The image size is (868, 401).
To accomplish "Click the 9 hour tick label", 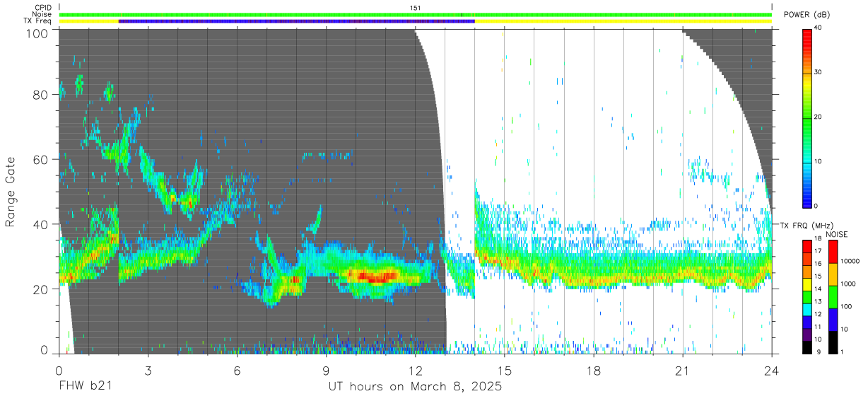I will coord(327,371).
